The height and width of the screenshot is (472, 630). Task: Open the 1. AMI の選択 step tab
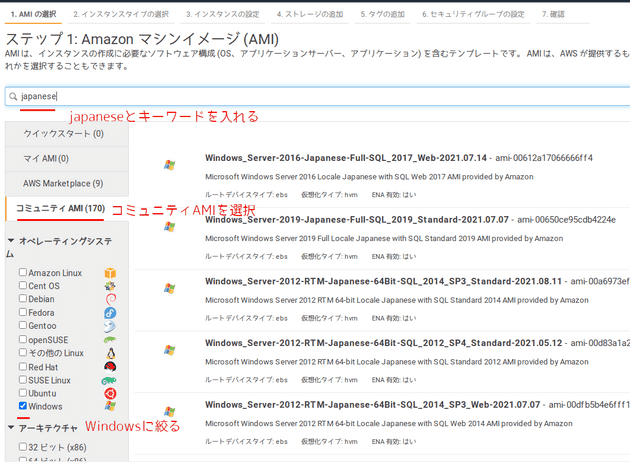tap(33, 14)
